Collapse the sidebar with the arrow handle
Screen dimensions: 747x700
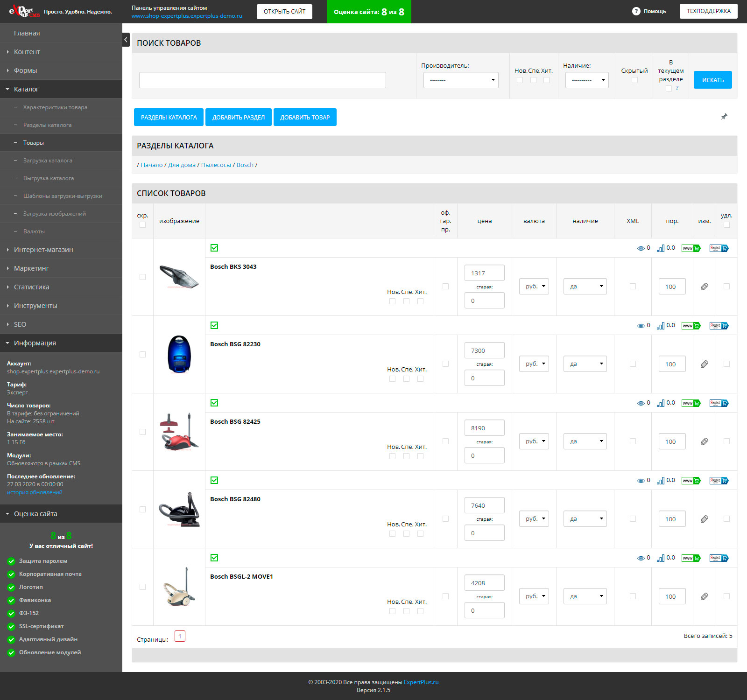pos(126,40)
